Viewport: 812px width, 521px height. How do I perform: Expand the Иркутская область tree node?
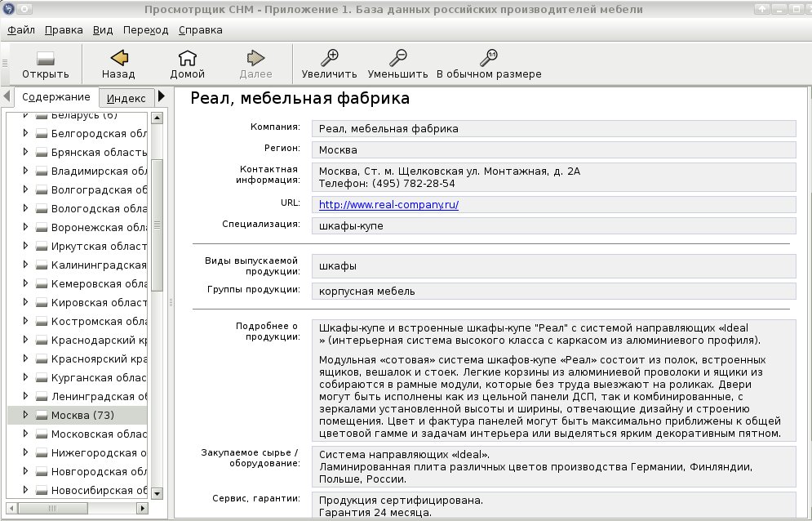point(25,246)
